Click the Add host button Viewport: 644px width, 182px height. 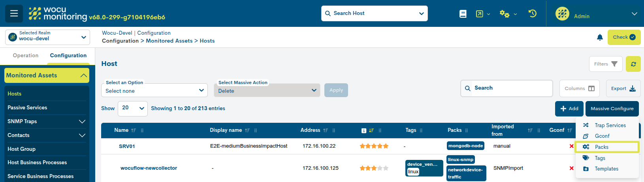click(x=569, y=109)
